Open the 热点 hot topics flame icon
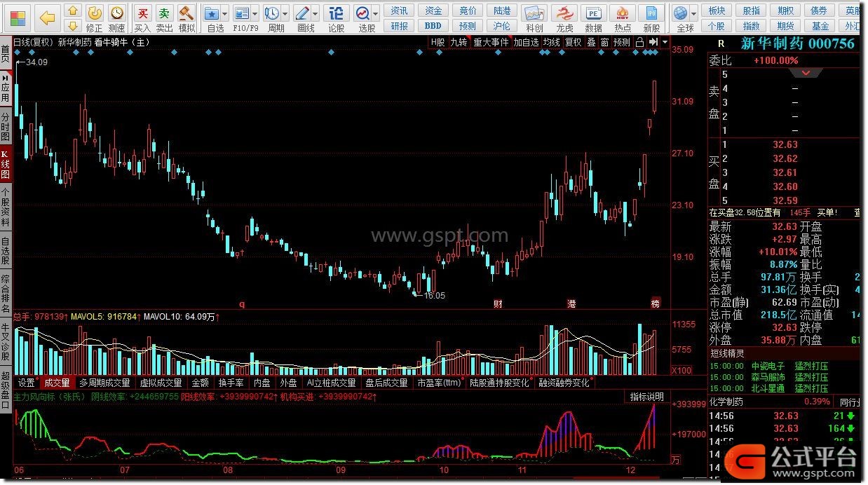Image resolution: width=868 pixels, height=485 pixels. point(623,18)
